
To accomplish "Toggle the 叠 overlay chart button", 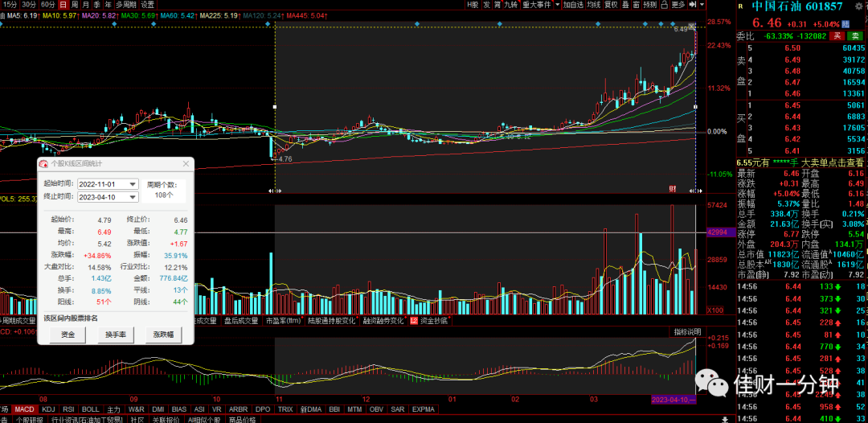I will (x=625, y=5).
